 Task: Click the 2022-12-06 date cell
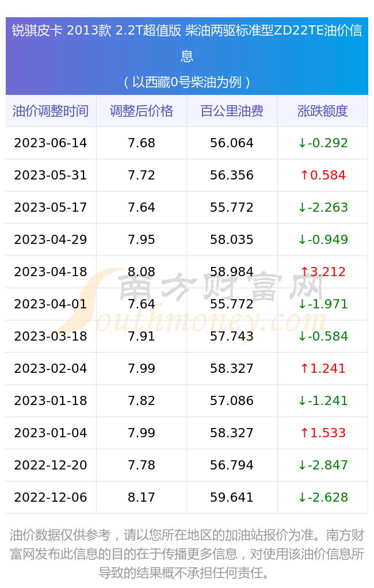51,497
